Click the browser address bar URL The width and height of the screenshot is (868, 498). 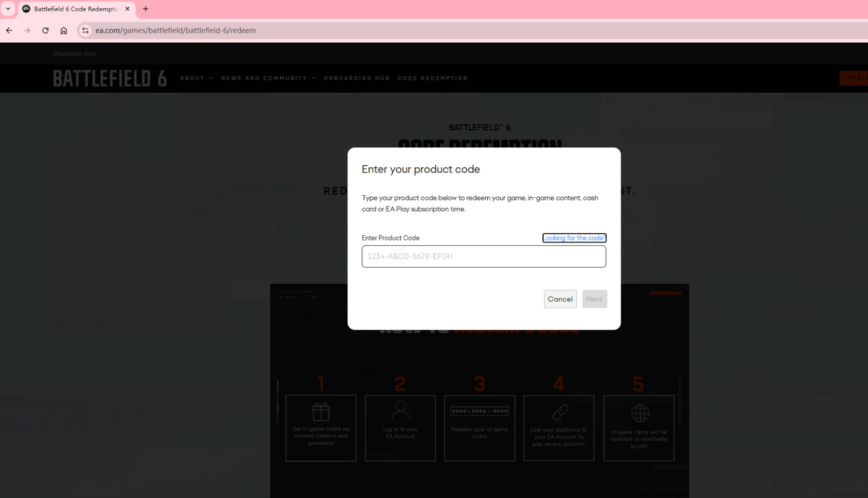pos(175,30)
